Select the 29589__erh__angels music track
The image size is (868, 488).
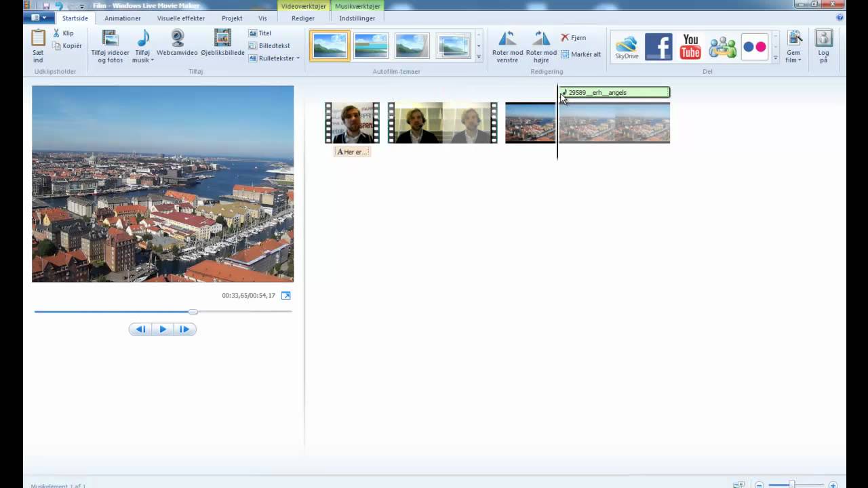pos(614,92)
